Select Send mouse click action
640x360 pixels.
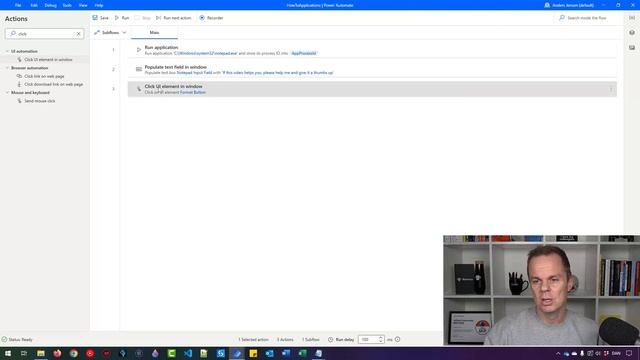tap(40, 101)
